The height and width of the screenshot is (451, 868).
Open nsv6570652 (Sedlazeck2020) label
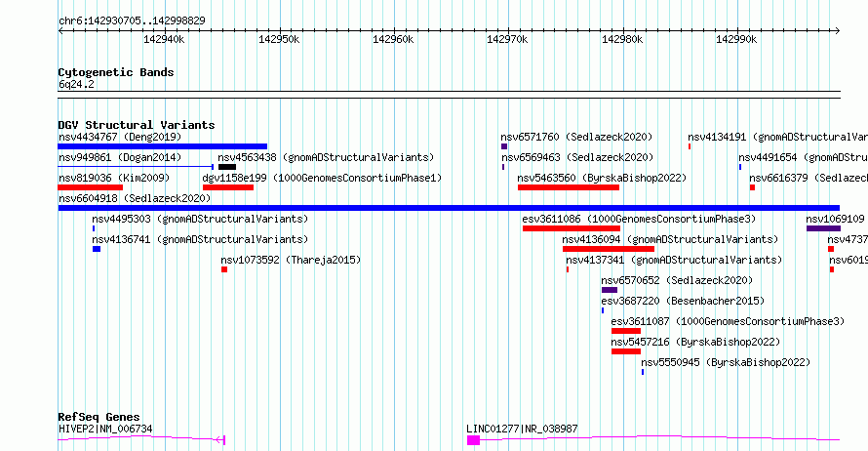(x=677, y=280)
